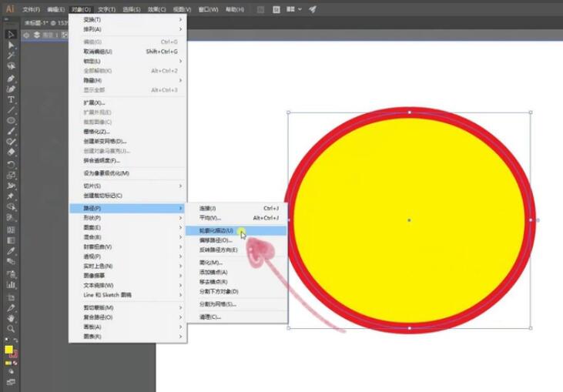Select the Gradient tool
The height and width of the screenshot is (392, 563).
(11, 240)
